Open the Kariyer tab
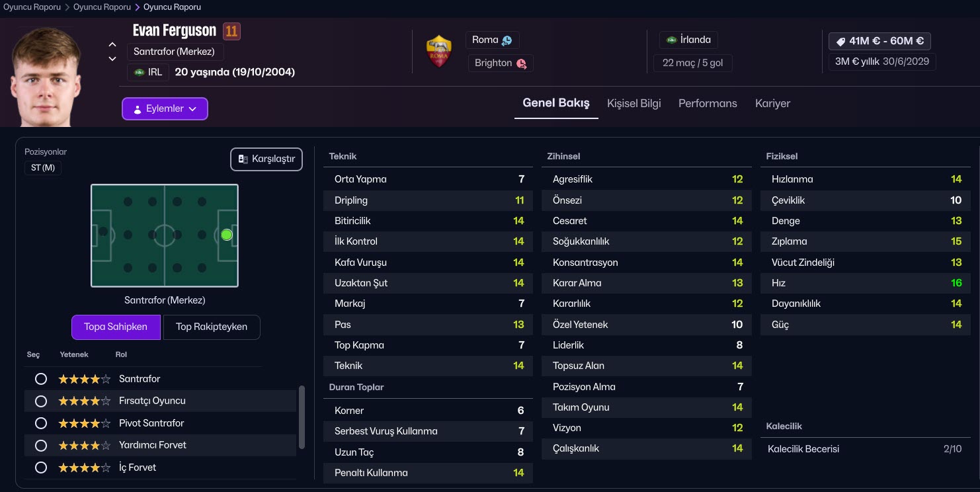The height and width of the screenshot is (492, 980). [772, 103]
